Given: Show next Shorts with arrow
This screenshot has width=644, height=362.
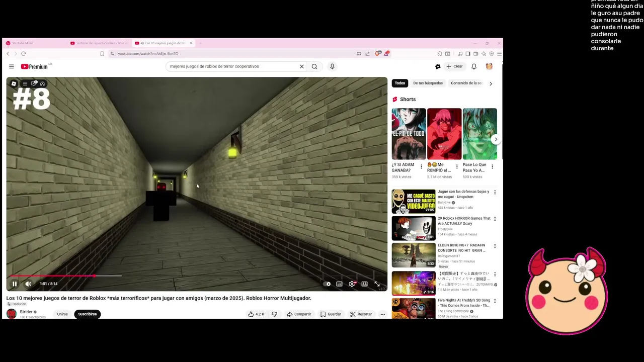Looking at the screenshot, I should (496, 139).
